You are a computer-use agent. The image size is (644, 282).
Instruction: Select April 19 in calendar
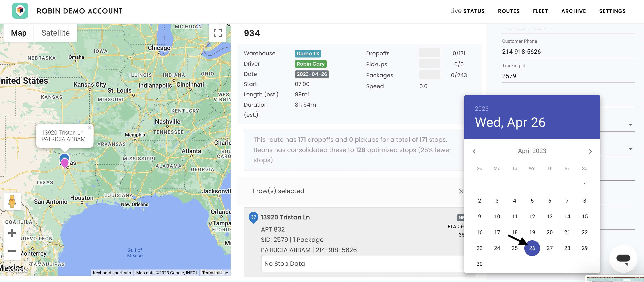[532, 232]
